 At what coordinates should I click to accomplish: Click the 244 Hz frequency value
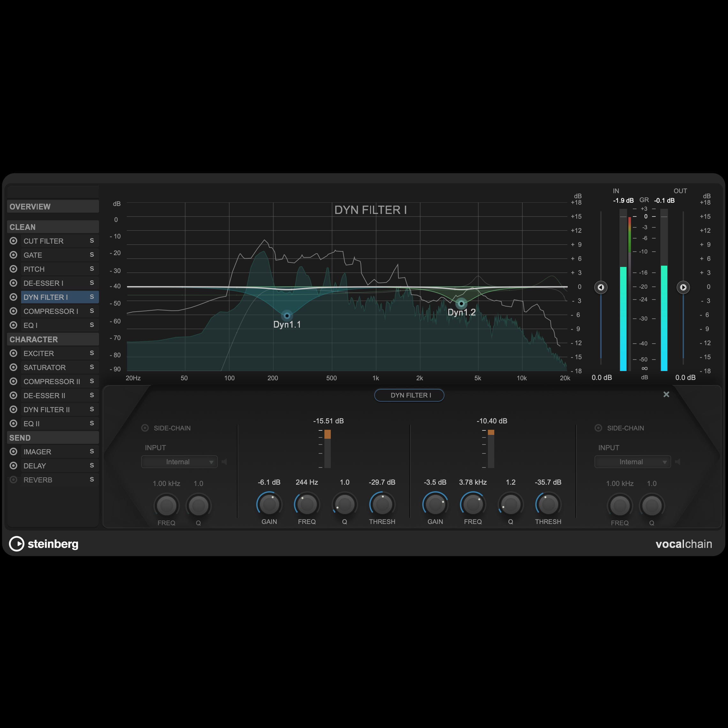(x=307, y=482)
